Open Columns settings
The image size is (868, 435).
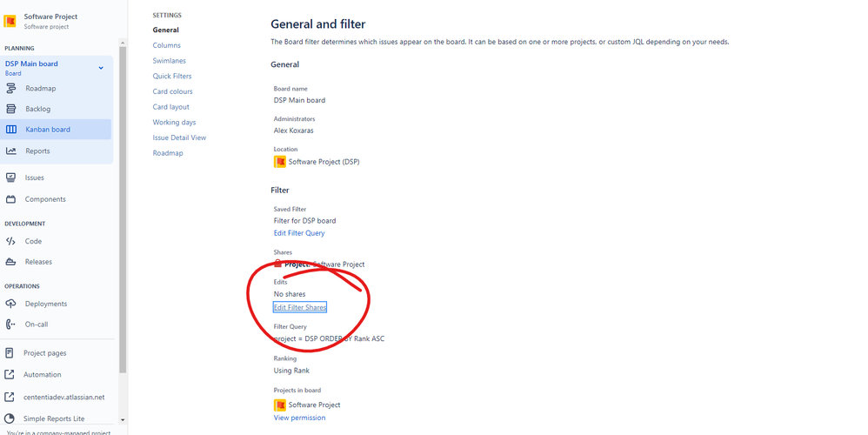[167, 45]
